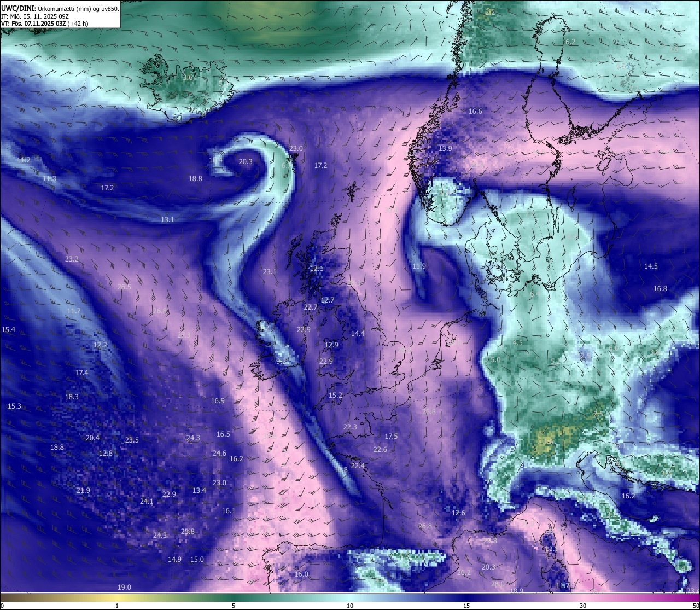Click the 13.9 value label
700x610 pixels.
pyautogui.click(x=445, y=149)
